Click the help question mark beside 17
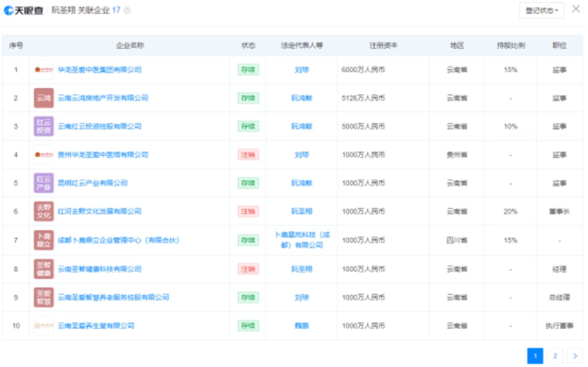Image resolution: width=588 pixels, height=367 pixels. 127,10
